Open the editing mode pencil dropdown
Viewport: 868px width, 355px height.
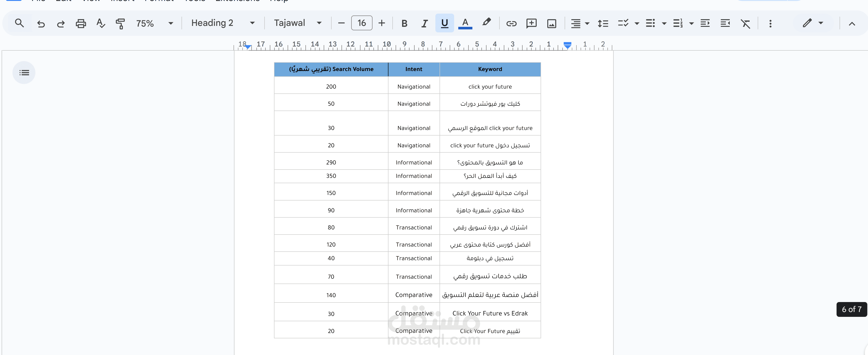(813, 23)
